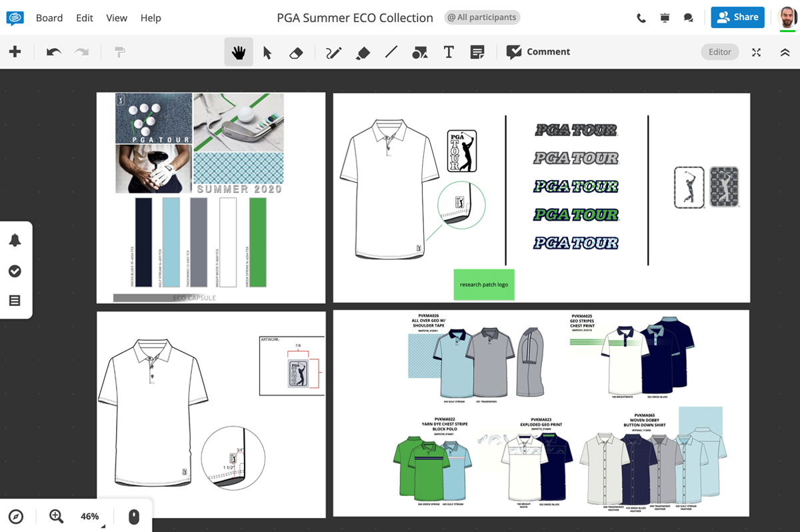Select the Line tool

coord(391,52)
